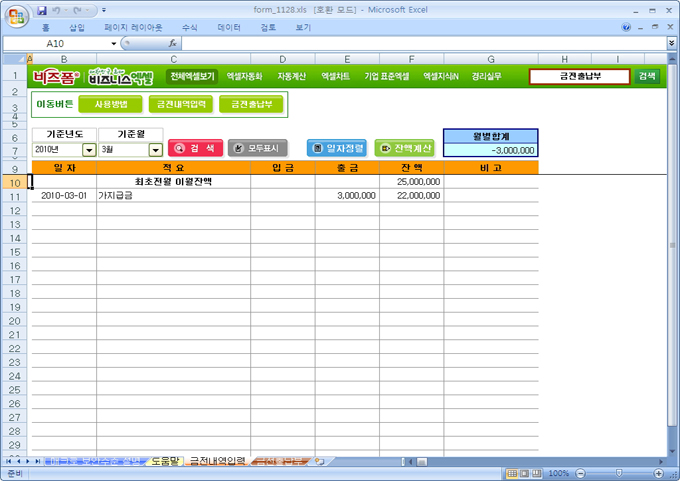Click column header C
Viewport: 680px width, 481px height.
point(173,59)
